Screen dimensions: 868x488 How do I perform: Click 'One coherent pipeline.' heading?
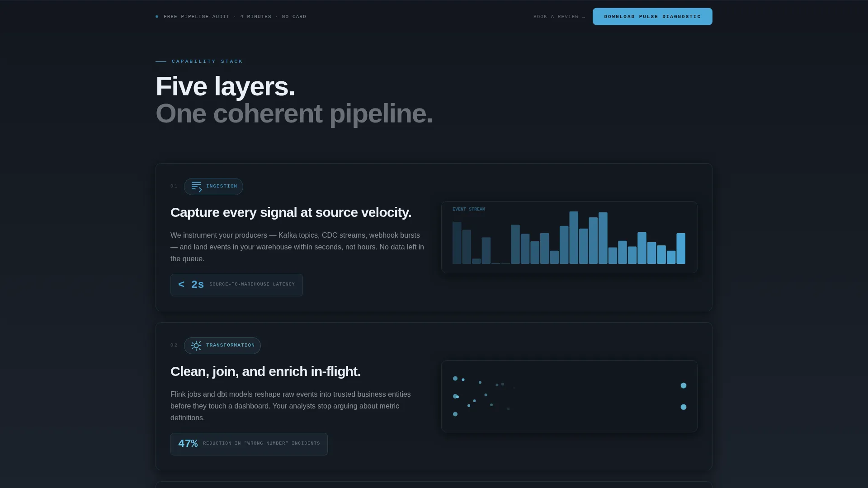click(294, 113)
